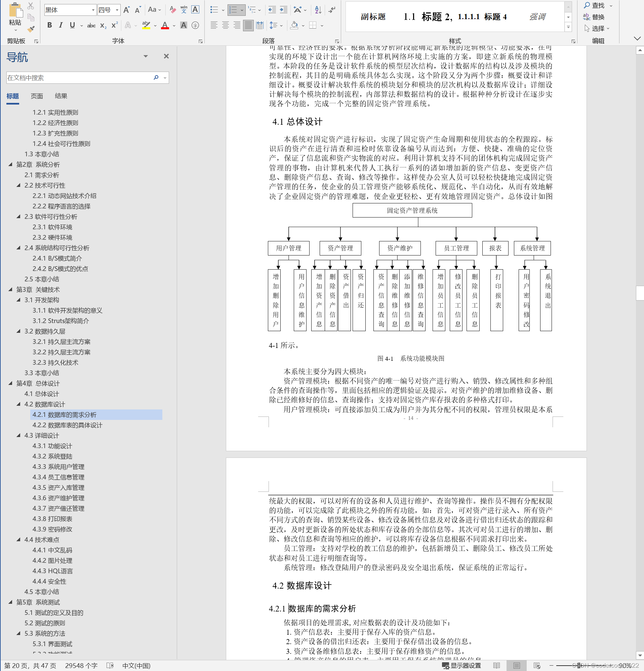Open the font name dropdown (黑体)
The width and height of the screenshot is (644, 671).
pos(93,10)
